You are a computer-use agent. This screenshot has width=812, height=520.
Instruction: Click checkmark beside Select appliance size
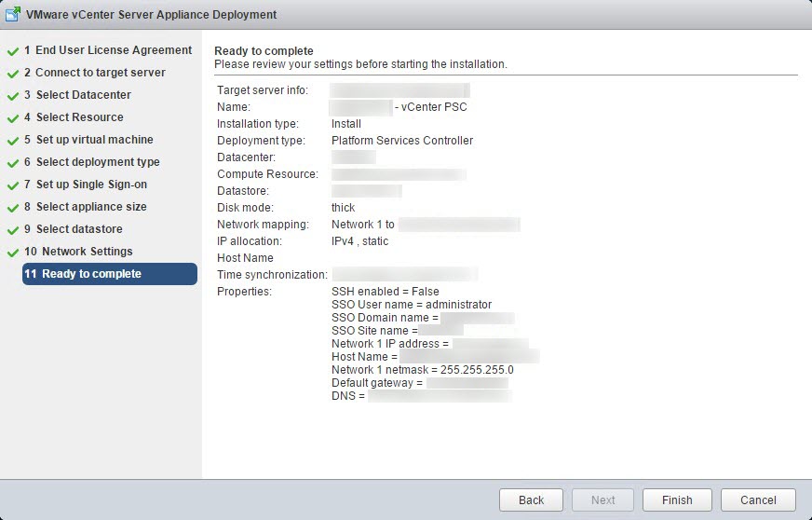pos(12,208)
